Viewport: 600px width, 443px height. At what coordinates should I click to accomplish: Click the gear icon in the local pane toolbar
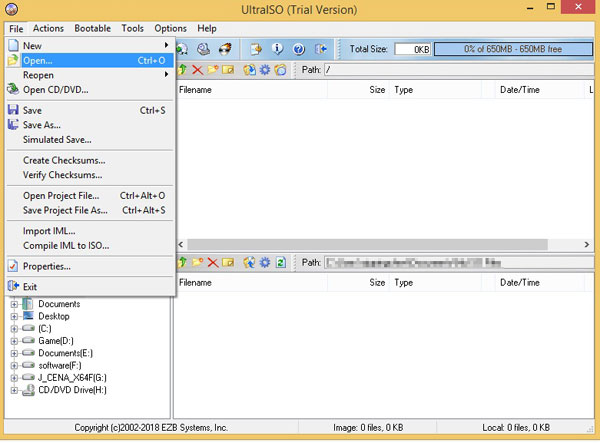point(265,262)
